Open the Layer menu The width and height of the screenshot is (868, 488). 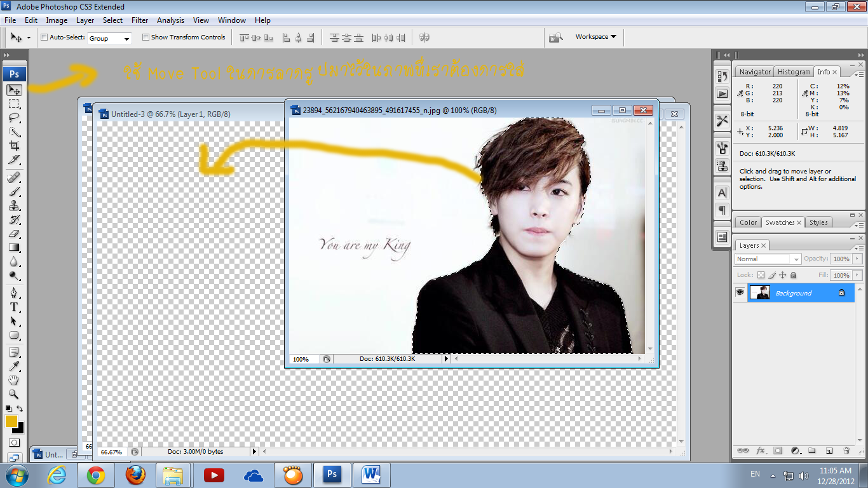(85, 20)
